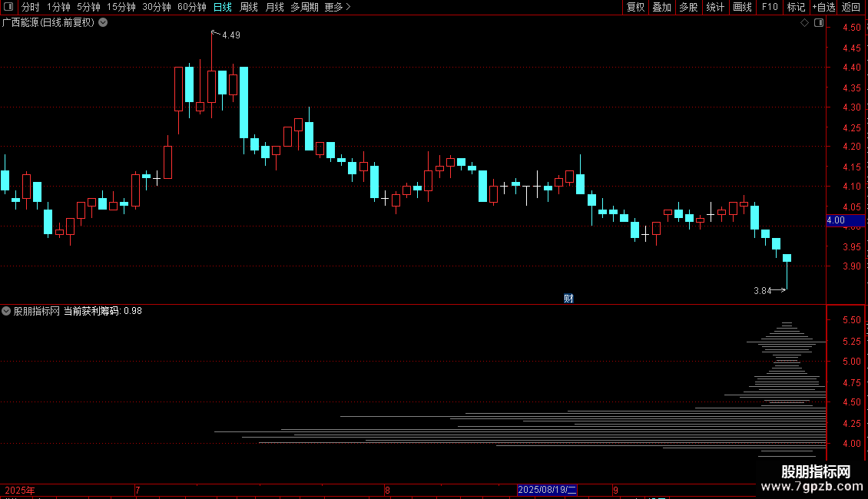Image resolution: width=868 pixels, height=499 pixels.
Task: Click the 2025年 label on time axis
Action: [20, 490]
